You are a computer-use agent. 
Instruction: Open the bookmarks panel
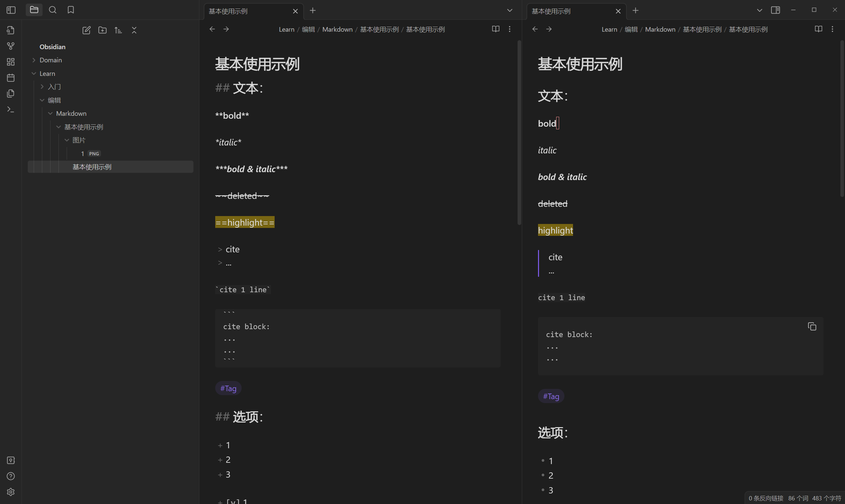pos(70,10)
